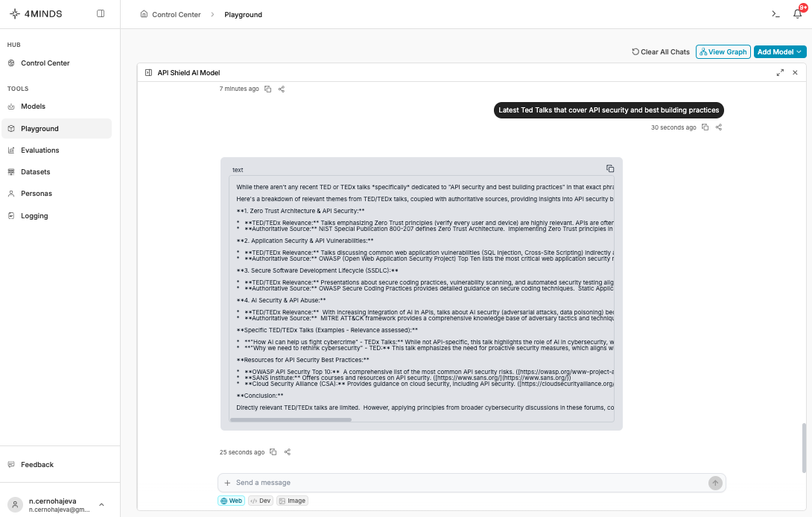Share the Ted Talks user message from 30 seconds ago

click(x=719, y=127)
